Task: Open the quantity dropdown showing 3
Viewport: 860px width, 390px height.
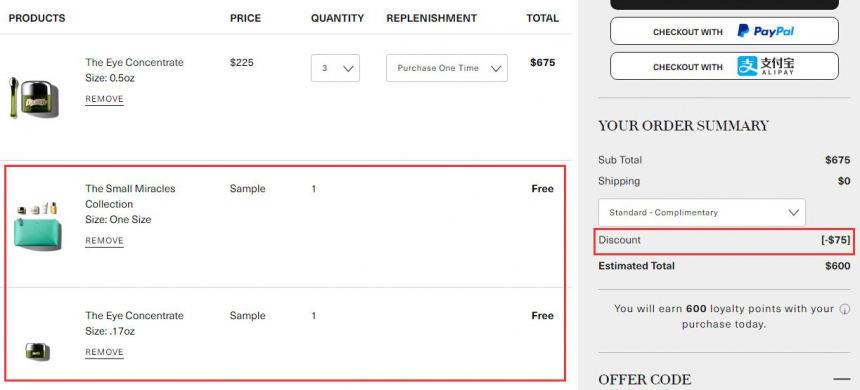Action: click(x=335, y=68)
